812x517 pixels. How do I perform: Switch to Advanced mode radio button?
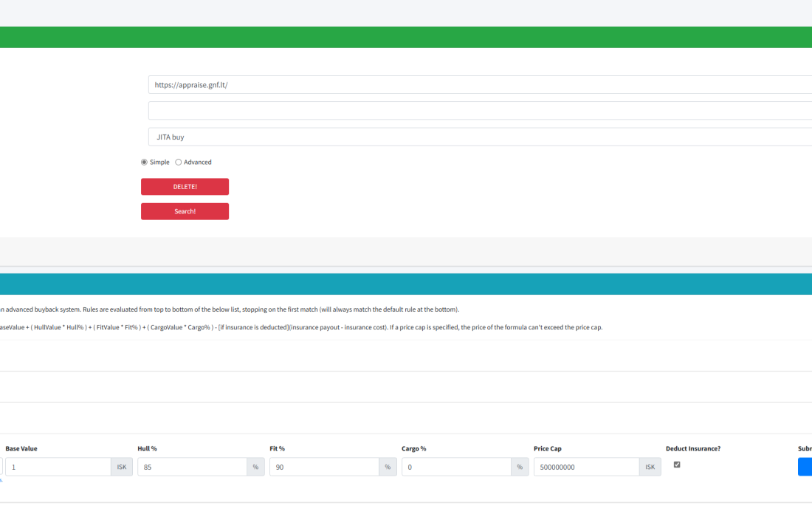pos(179,162)
